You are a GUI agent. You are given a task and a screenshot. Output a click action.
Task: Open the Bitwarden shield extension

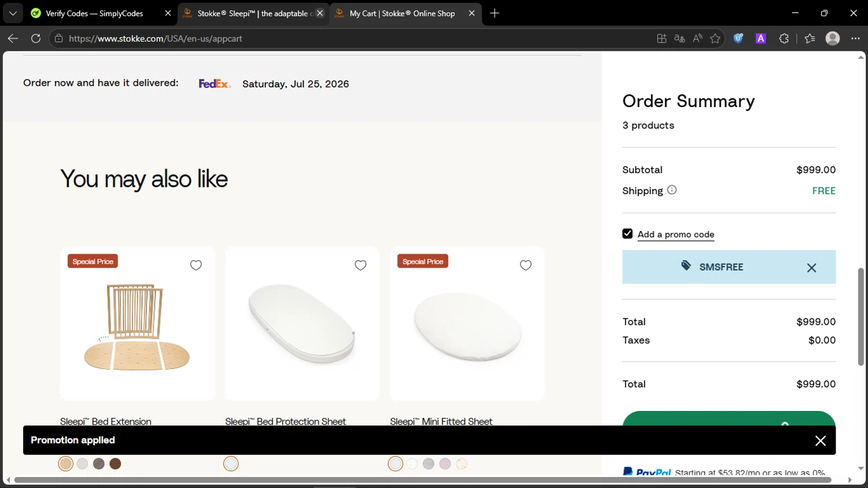pos(738,38)
